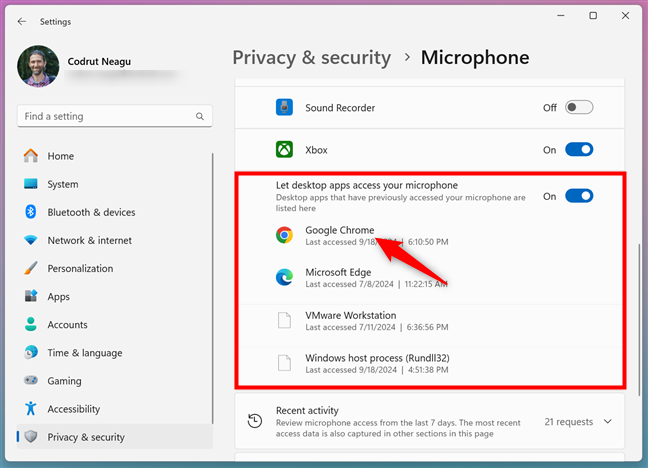648x468 pixels.
Task: Click the Recent activity clock icon
Action: click(256, 421)
